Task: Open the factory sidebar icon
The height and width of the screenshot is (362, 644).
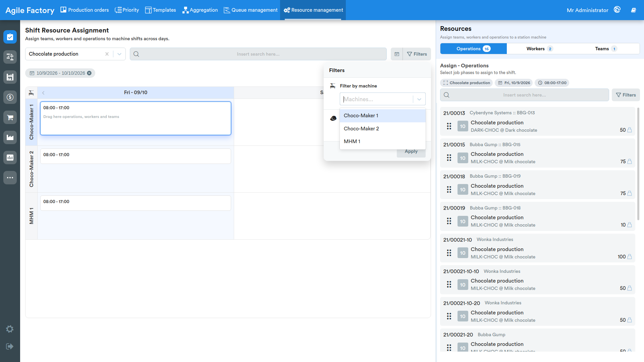Action: [x=10, y=137]
